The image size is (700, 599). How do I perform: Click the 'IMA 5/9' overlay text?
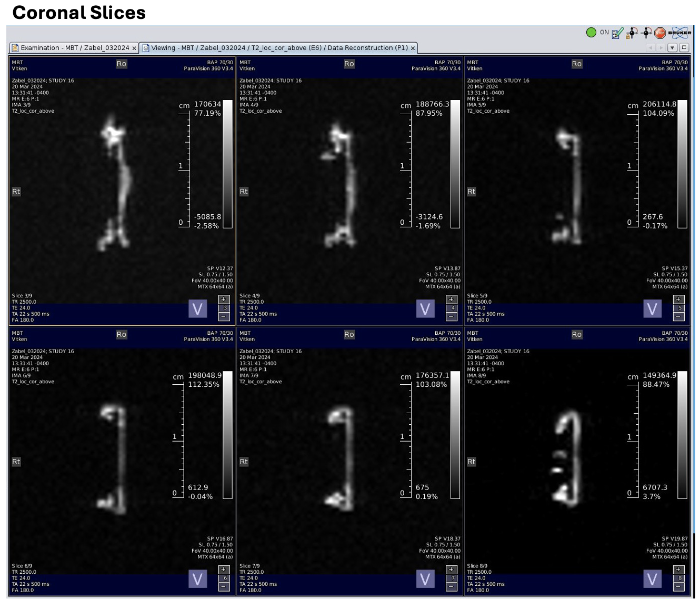tap(477, 105)
